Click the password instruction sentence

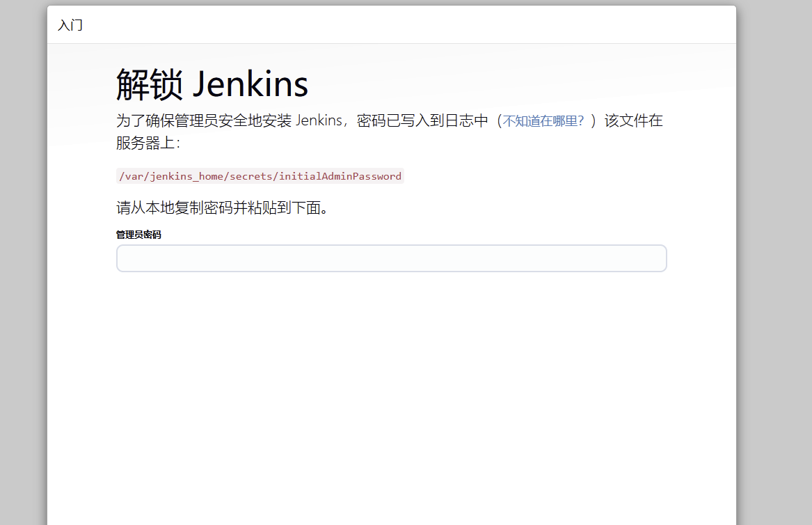point(278,120)
